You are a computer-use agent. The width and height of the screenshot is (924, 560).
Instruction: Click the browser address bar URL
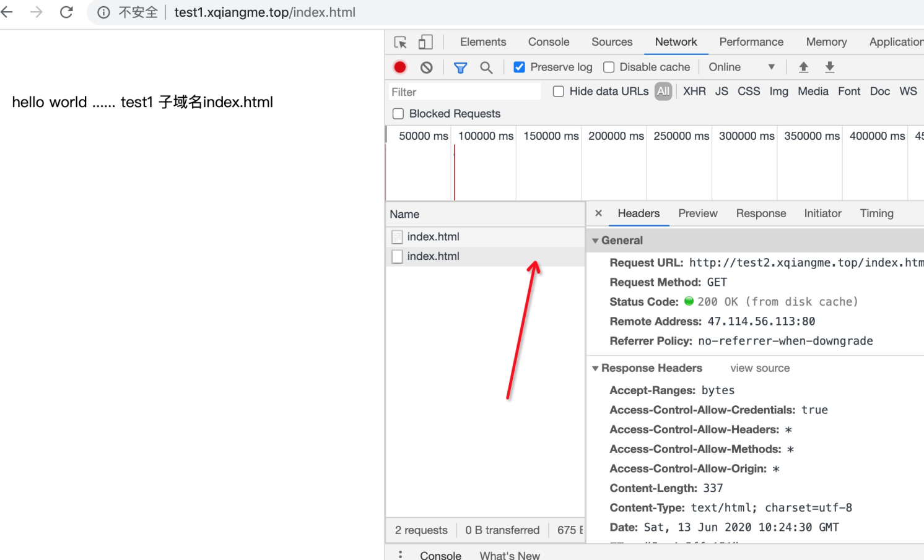pyautogui.click(x=264, y=12)
